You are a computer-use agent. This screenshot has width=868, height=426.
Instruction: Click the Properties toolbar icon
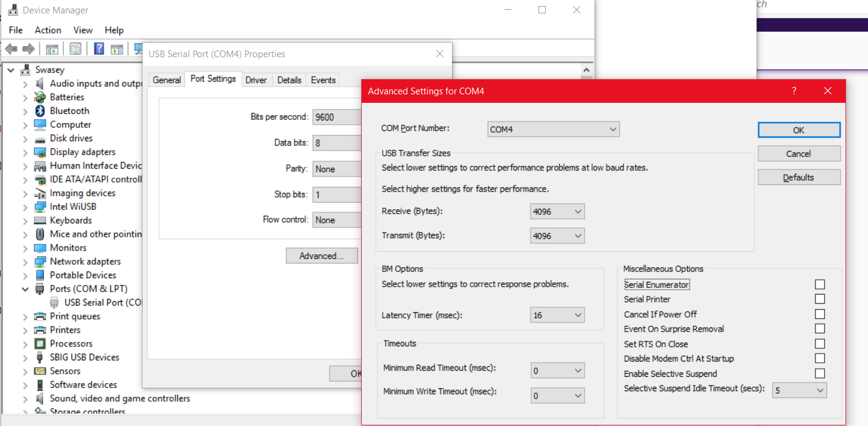coord(76,49)
